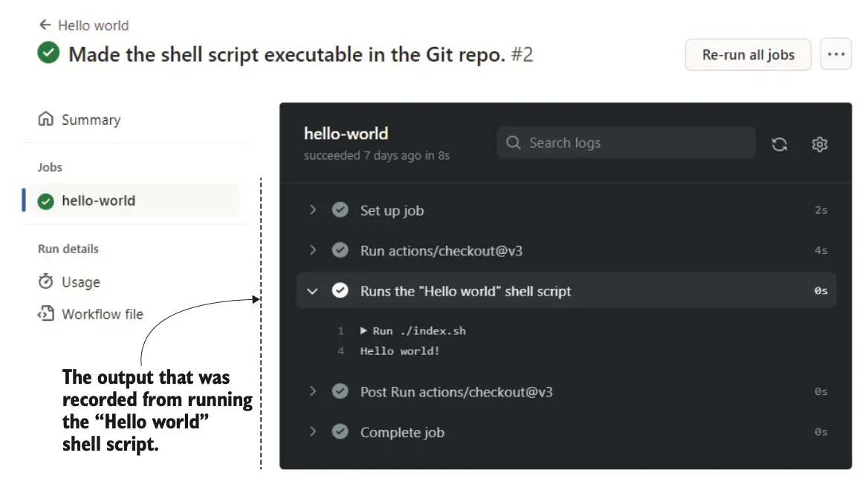This screenshot has height=493, width=868.
Task: Expand the Post Run actions/checkout@v3 step
Action: 313,391
